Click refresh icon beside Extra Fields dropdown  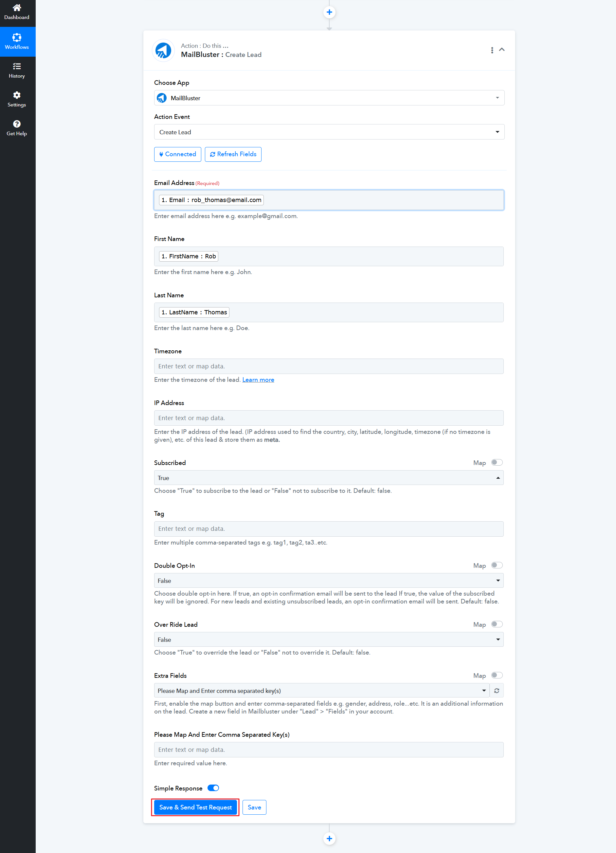click(x=497, y=691)
